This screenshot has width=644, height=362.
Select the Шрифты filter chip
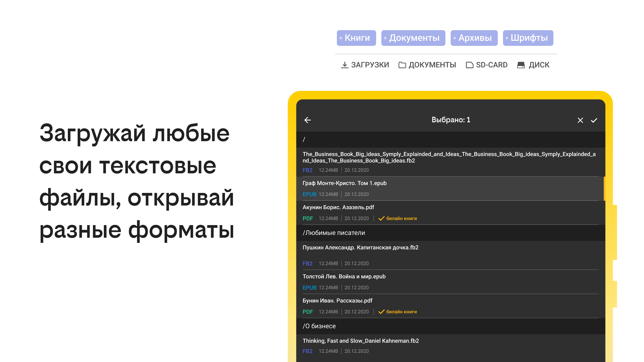[528, 38]
